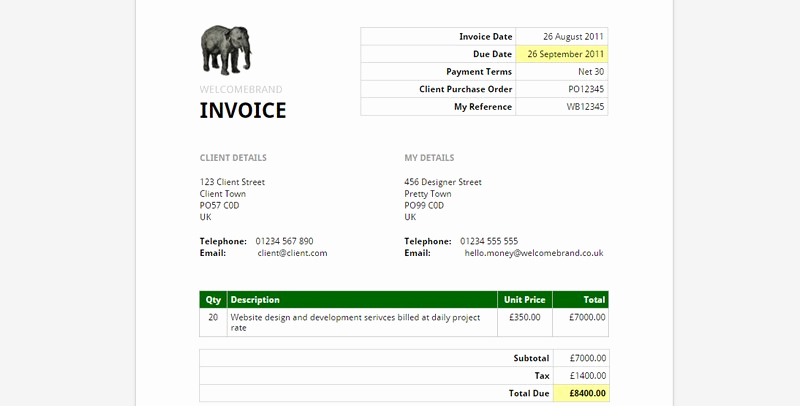
Task: Select the quantity 20 cell
Action: [x=213, y=322]
